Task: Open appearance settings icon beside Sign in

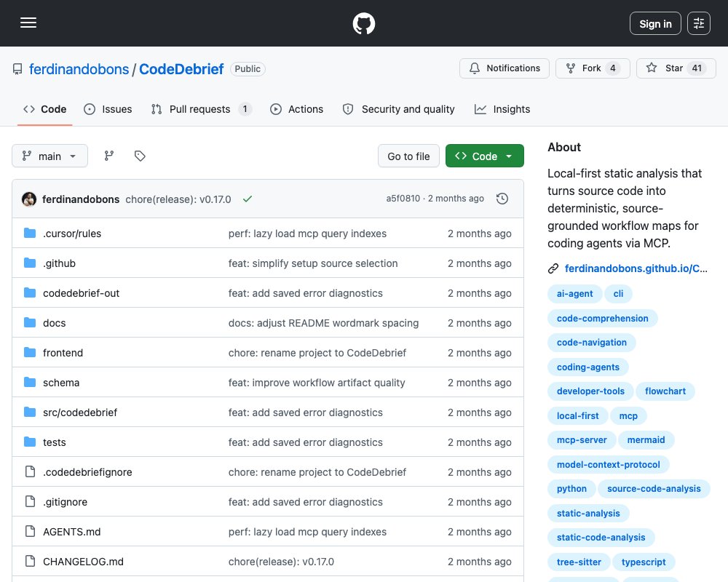Action: pyautogui.click(x=698, y=23)
